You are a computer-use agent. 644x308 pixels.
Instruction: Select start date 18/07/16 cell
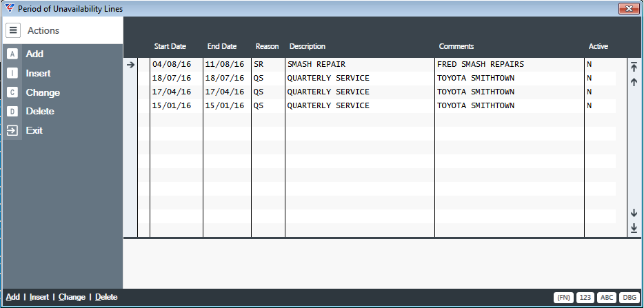pos(172,78)
